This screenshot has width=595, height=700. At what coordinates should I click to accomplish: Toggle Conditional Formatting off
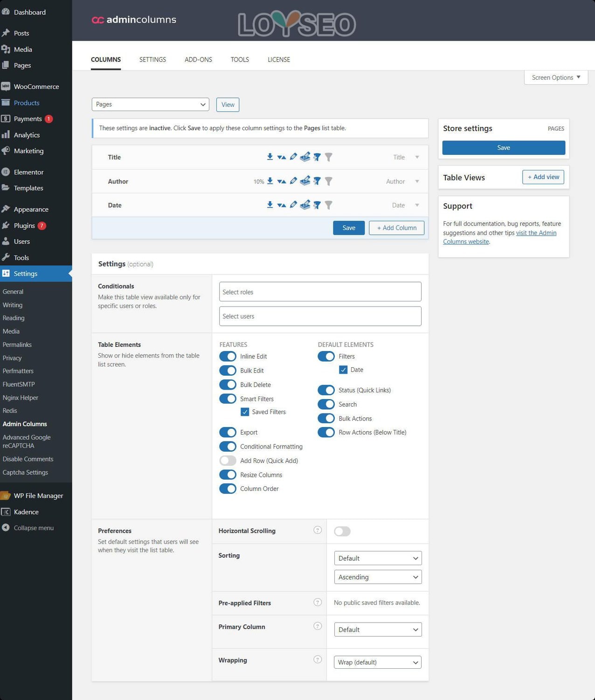[228, 447]
